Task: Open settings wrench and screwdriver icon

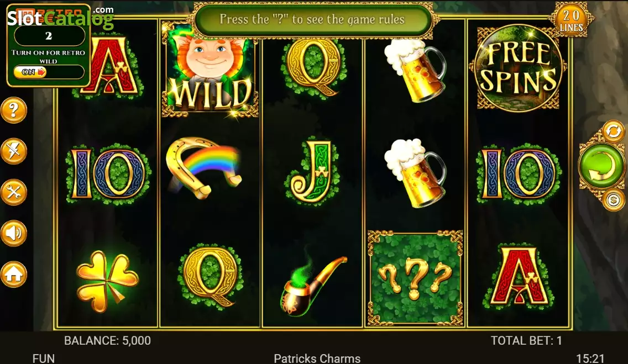Action: [14, 192]
